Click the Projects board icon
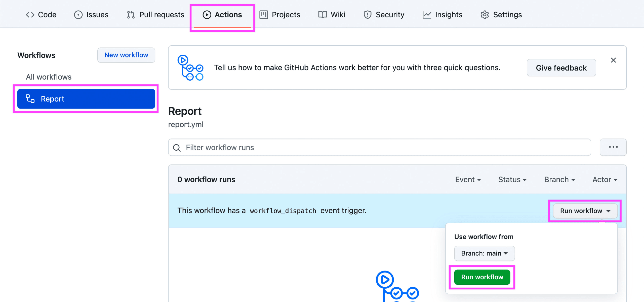 coord(264,15)
